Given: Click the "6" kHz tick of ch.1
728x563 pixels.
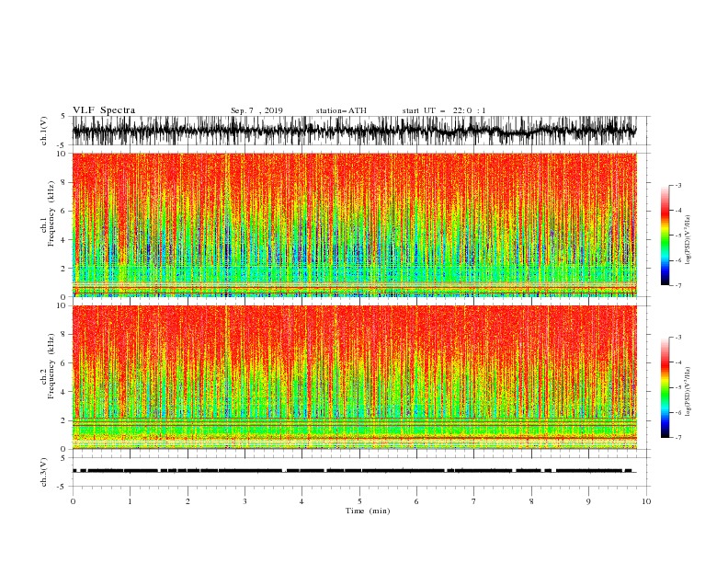Looking at the screenshot, I should click(64, 212).
